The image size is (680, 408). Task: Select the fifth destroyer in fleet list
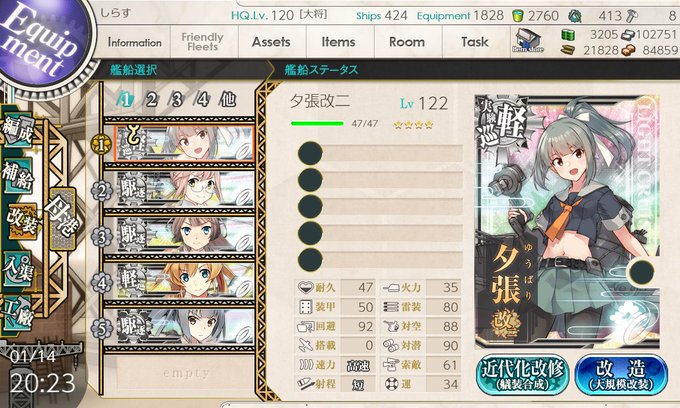[185, 327]
